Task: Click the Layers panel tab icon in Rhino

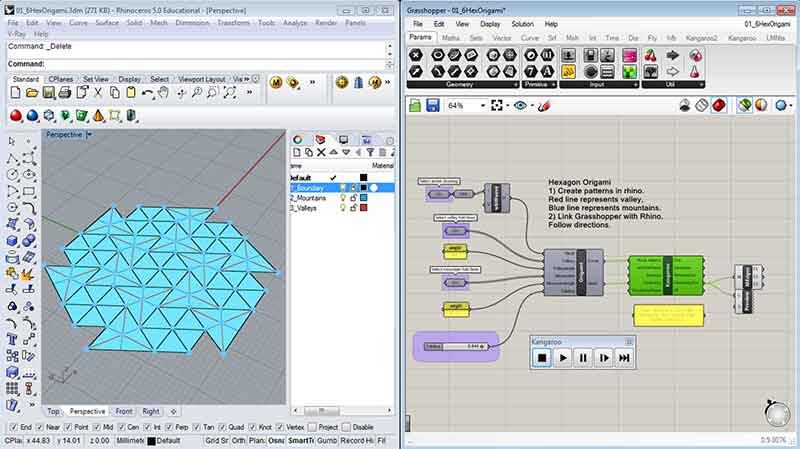Action: coord(320,139)
